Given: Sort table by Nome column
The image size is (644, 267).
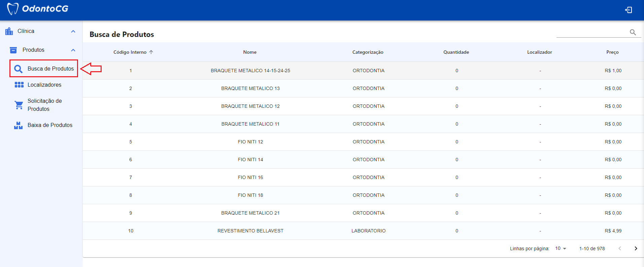Looking at the screenshot, I should click(250, 52).
